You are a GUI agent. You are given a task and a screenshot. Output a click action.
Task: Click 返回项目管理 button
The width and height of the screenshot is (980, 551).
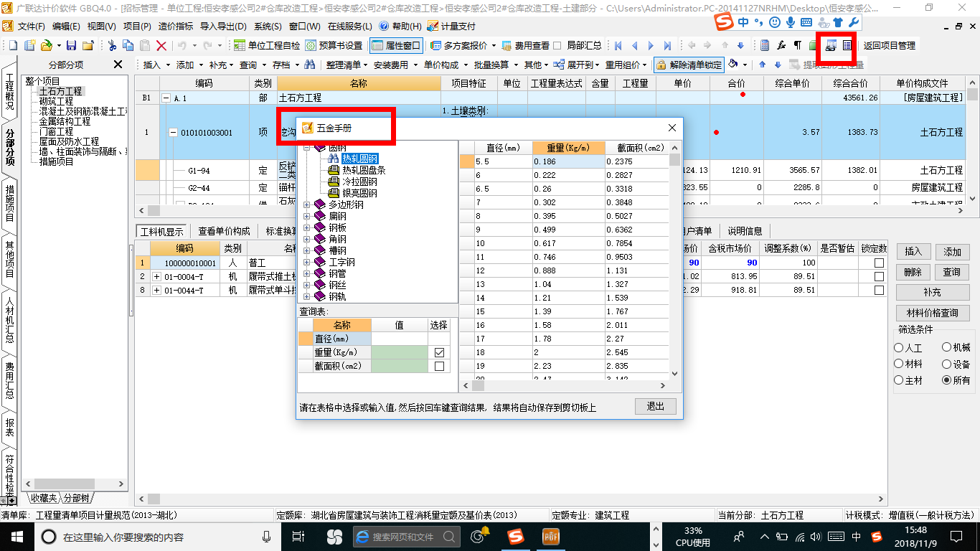pos(890,45)
